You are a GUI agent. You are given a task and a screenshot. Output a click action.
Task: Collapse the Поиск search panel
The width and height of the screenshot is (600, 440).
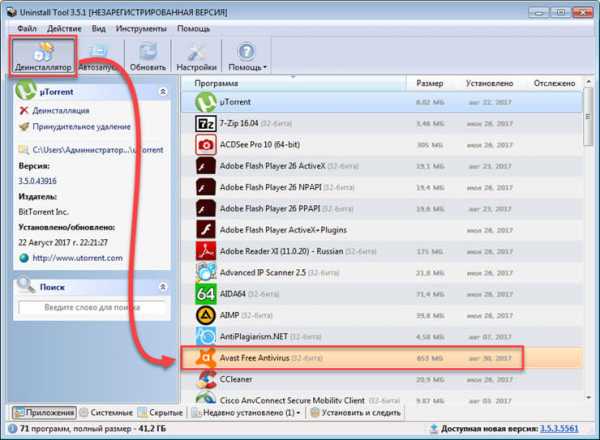point(162,287)
